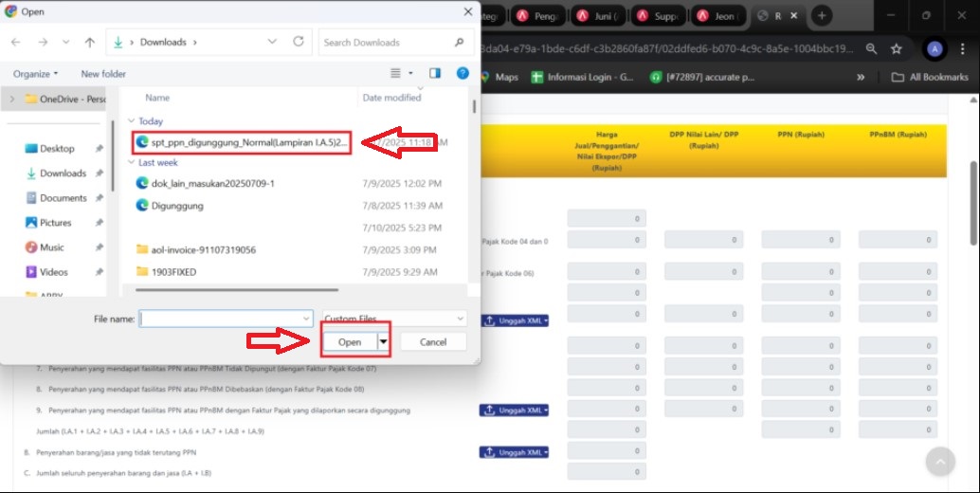Click the New folder button
This screenshot has height=493, width=980.
click(x=103, y=74)
